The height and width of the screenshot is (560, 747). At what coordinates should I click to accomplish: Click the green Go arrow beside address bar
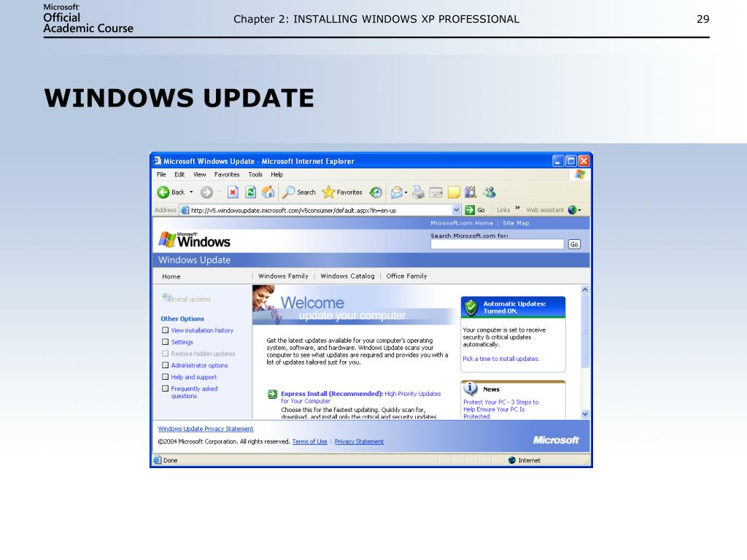point(470,210)
